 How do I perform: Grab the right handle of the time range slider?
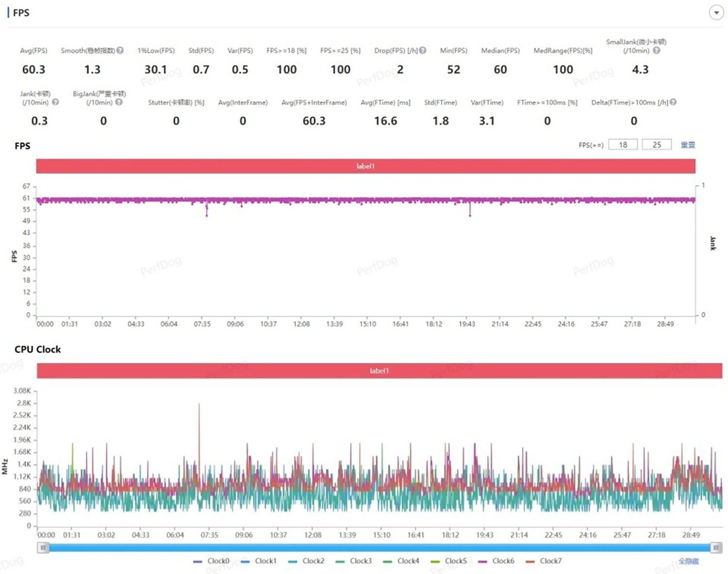tap(716, 547)
